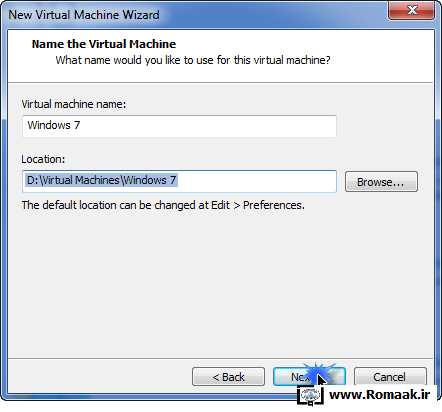The image size is (442, 412).
Task: Click the "What name would you like" subtitle
Action: (193, 60)
